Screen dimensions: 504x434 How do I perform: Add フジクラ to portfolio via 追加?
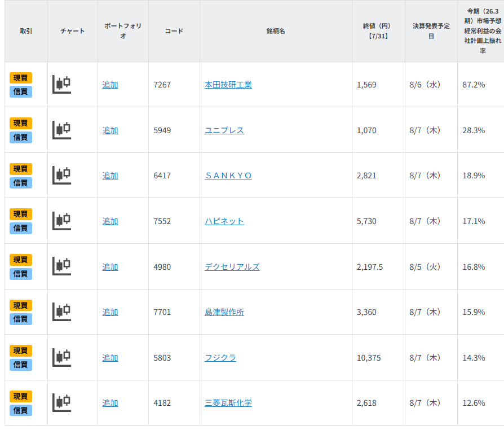[x=110, y=358]
